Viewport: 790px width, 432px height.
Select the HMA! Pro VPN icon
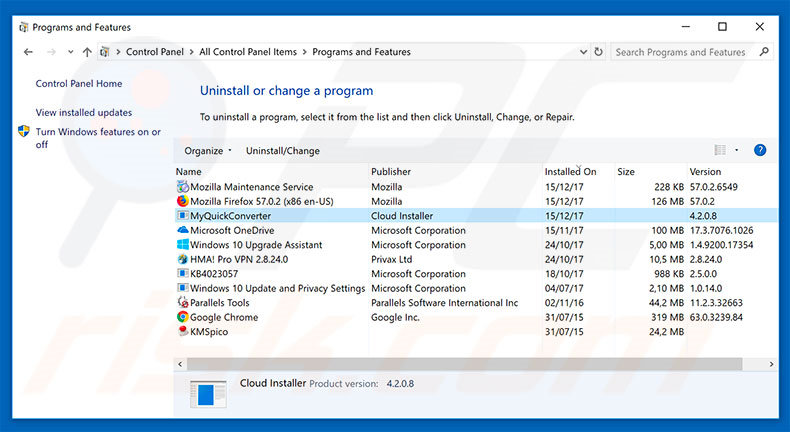[x=182, y=259]
